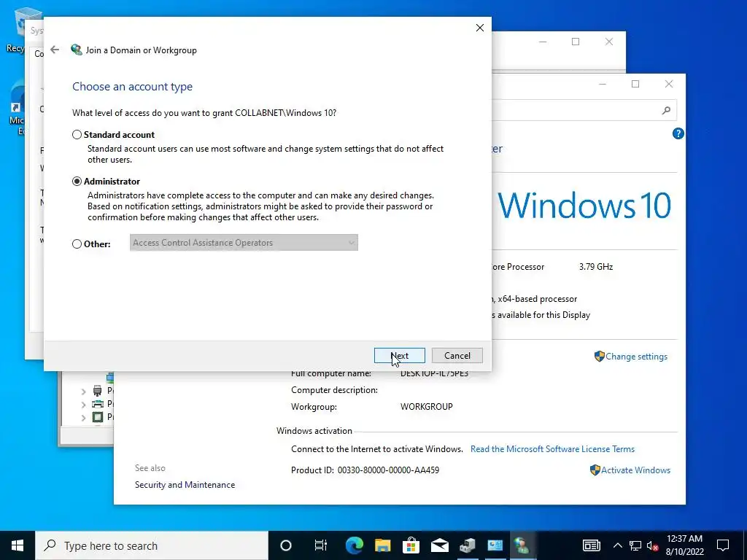Select the Administrator radio button

click(77, 182)
